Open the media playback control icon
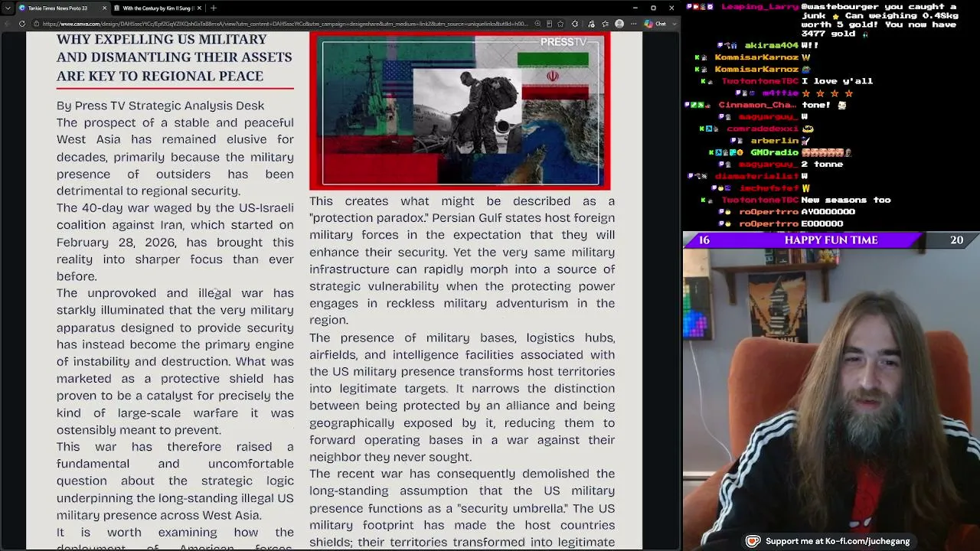 coord(591,24)
